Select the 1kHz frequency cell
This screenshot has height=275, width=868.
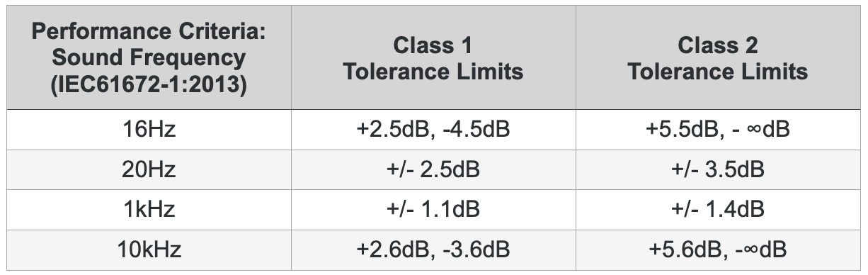click(149, 210)
